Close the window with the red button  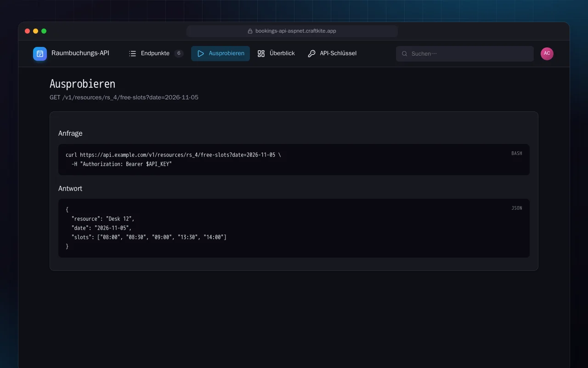[28, 31]
